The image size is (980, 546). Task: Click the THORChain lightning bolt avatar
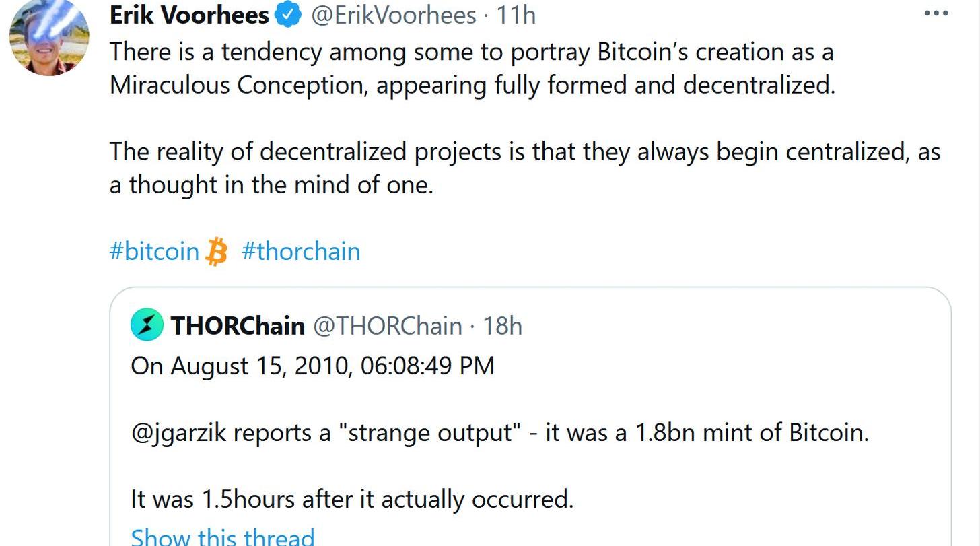pyautogui.click(x=147, y=325)
